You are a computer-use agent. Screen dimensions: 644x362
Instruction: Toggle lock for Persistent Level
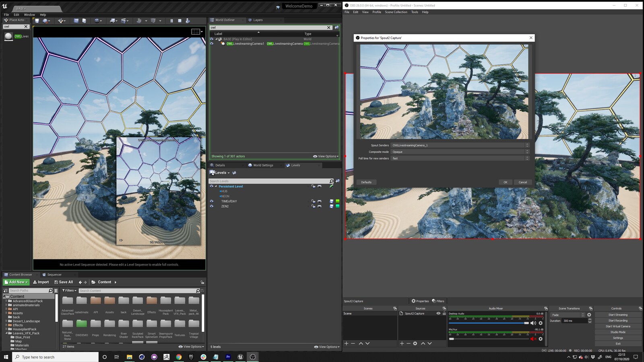coord(313,186)
